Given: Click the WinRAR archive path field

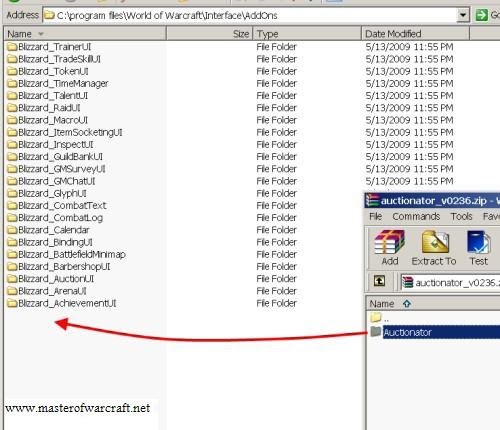Looking at the screenshot, I should (x=450, y=283).
